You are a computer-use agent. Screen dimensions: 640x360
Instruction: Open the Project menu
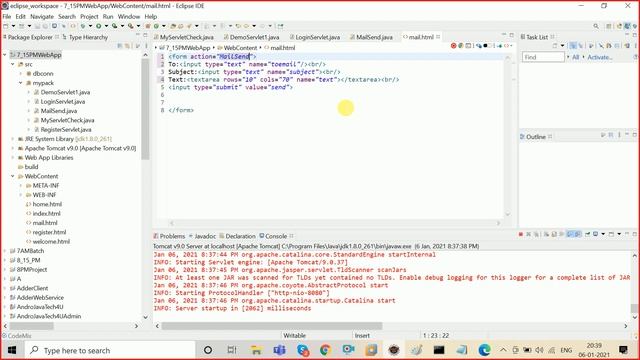pyautogui.click(x=89, y=16)
